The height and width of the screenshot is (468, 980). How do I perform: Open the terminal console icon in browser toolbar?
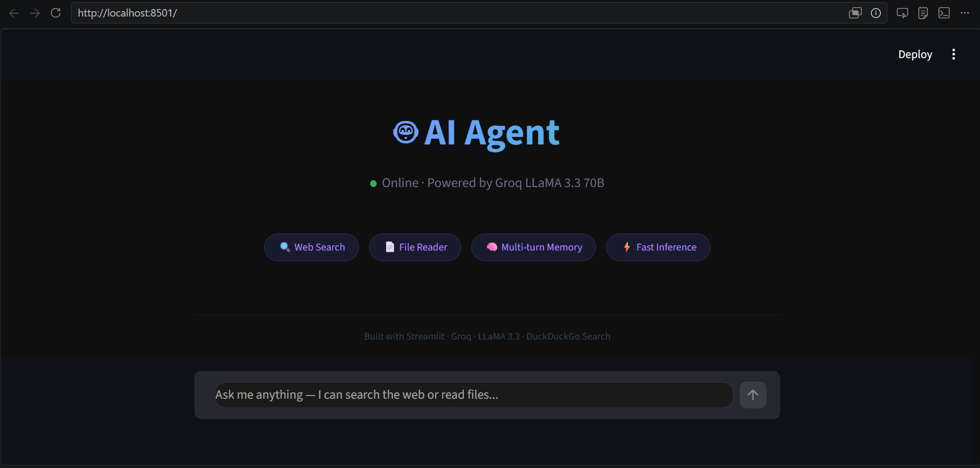click(944, 13)
